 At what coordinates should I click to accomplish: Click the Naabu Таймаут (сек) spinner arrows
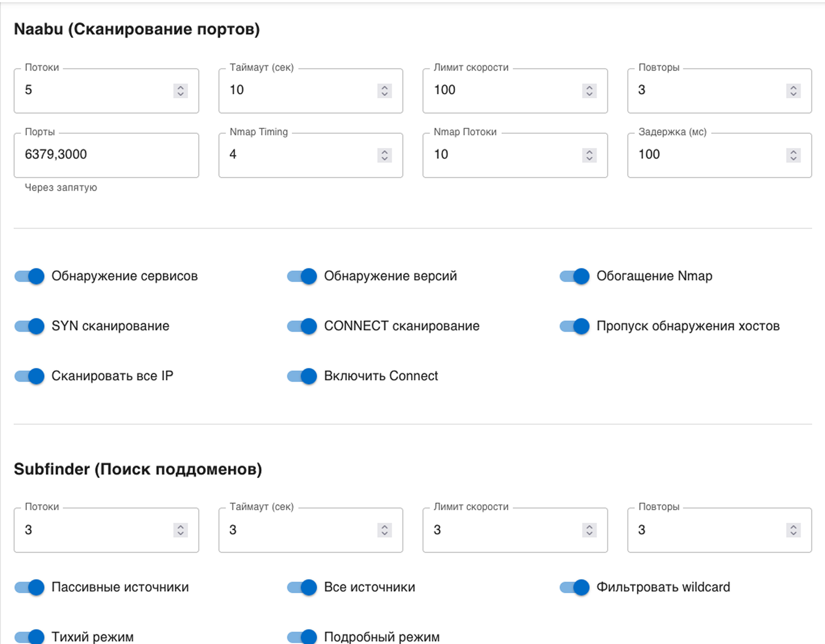[385, 90]
